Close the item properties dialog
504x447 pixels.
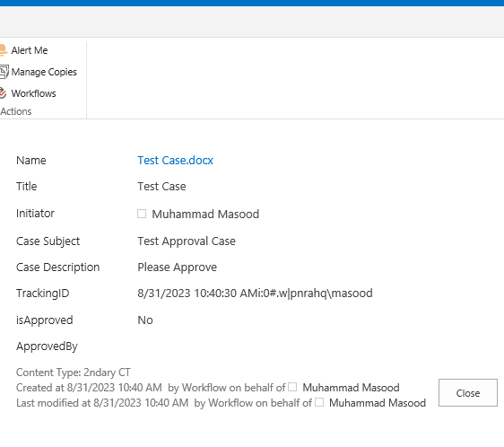coord(467,392)
